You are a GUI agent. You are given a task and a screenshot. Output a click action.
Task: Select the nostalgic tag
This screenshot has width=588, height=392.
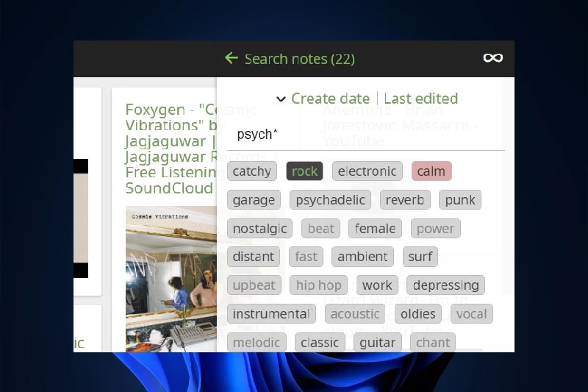[x=259, y=229]
